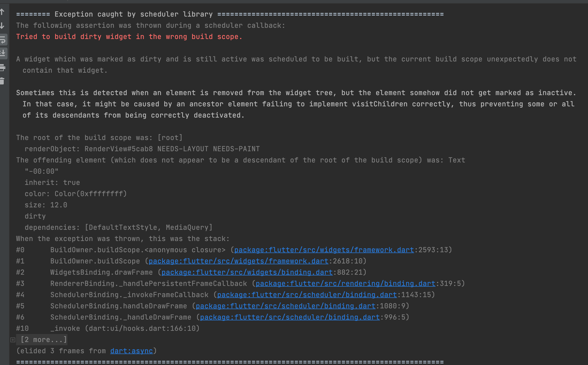Image resolution: width=588 pixels, height=365 pixels.
Task: Open framework.dart at line 2593
Action: [324, 250]
